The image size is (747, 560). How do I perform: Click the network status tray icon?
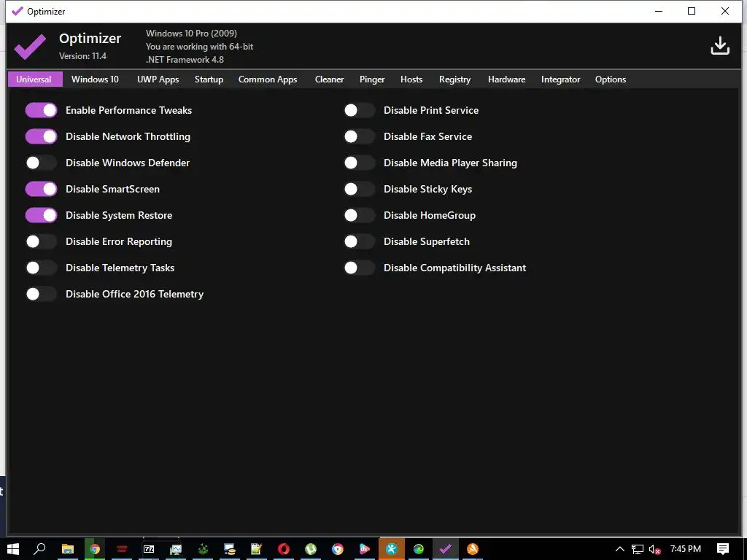coord(638,550)
